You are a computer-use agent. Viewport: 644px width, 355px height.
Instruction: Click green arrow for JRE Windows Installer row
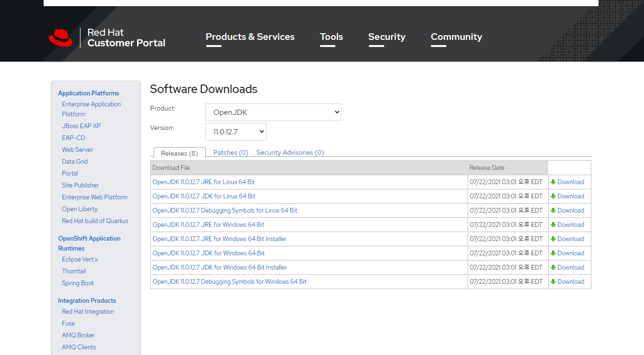[553, 239]
